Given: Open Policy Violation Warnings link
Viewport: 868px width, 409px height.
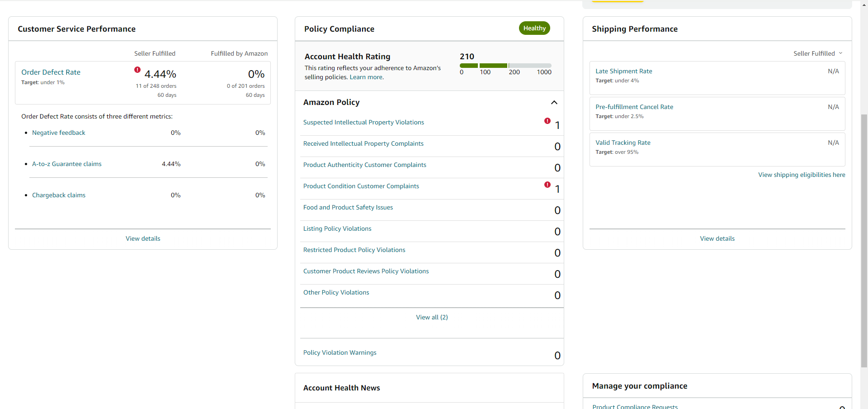Looking at the screenshot, I should [x=340, y=352].
